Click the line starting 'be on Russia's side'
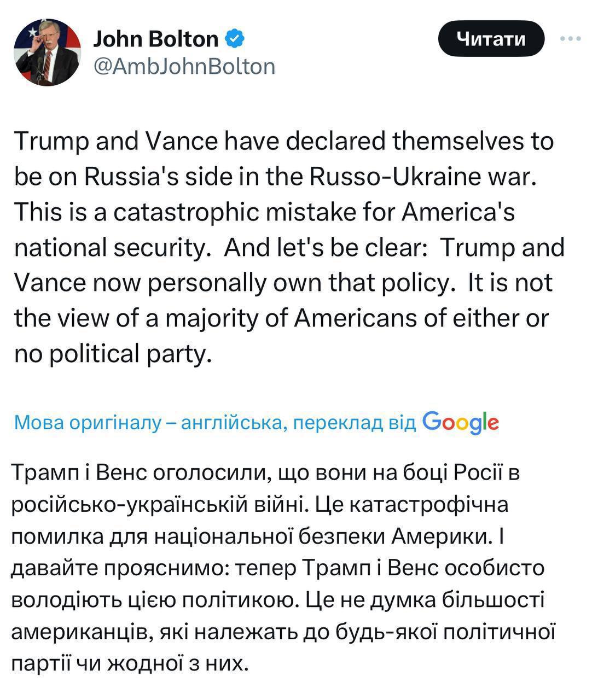598x700 pixels. (274, 177)
